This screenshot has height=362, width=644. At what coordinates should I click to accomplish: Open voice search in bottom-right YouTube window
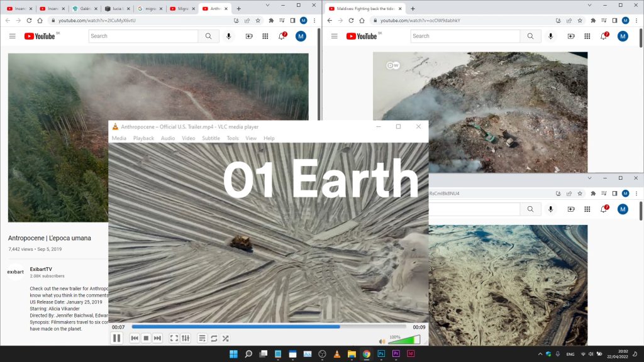point(551,209)
